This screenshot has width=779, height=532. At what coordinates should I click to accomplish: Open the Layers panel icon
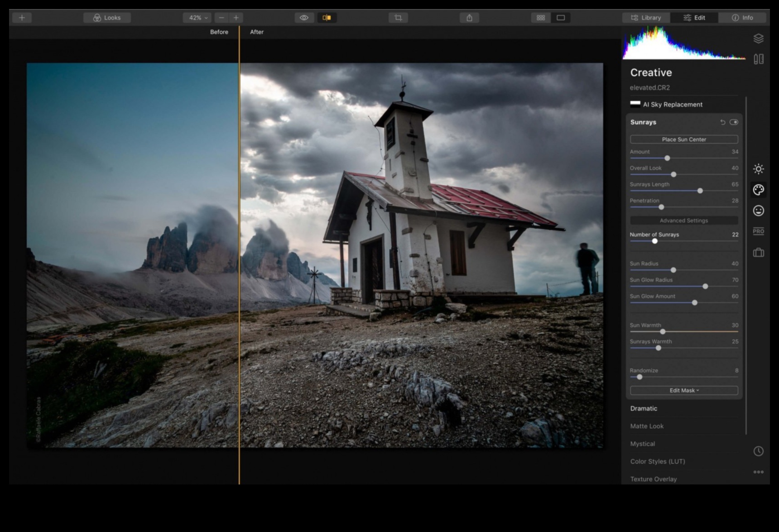pos(758,38)
